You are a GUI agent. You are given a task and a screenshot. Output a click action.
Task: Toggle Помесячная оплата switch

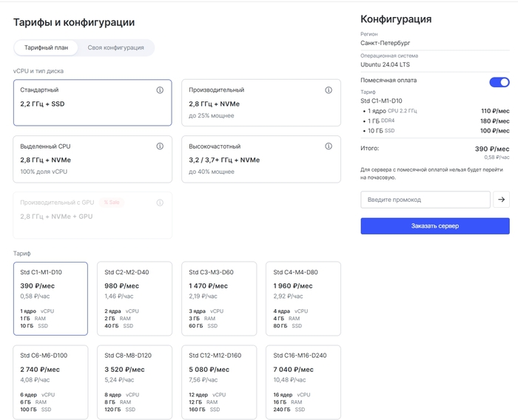point(499,82)
